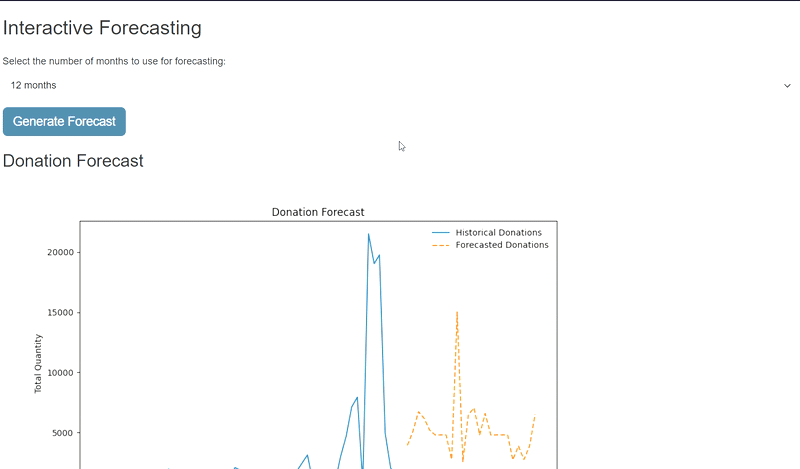The height and width of the screenshot is (469, 800).
Task: Click the 'Select the number of months' label
Action: [114, 62]
